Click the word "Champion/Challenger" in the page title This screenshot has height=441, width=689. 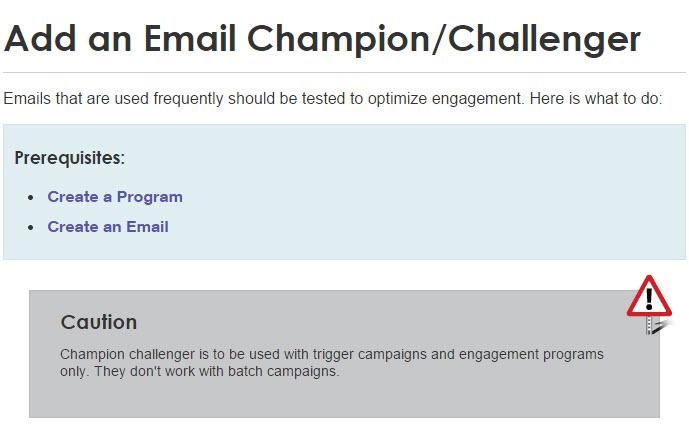(444, 40)
